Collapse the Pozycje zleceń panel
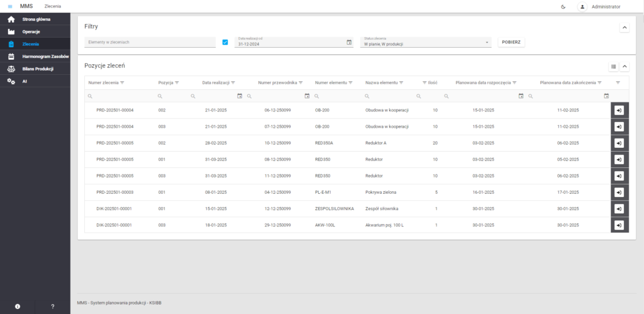This screenshot has height=314, width=644. (625, 66)
